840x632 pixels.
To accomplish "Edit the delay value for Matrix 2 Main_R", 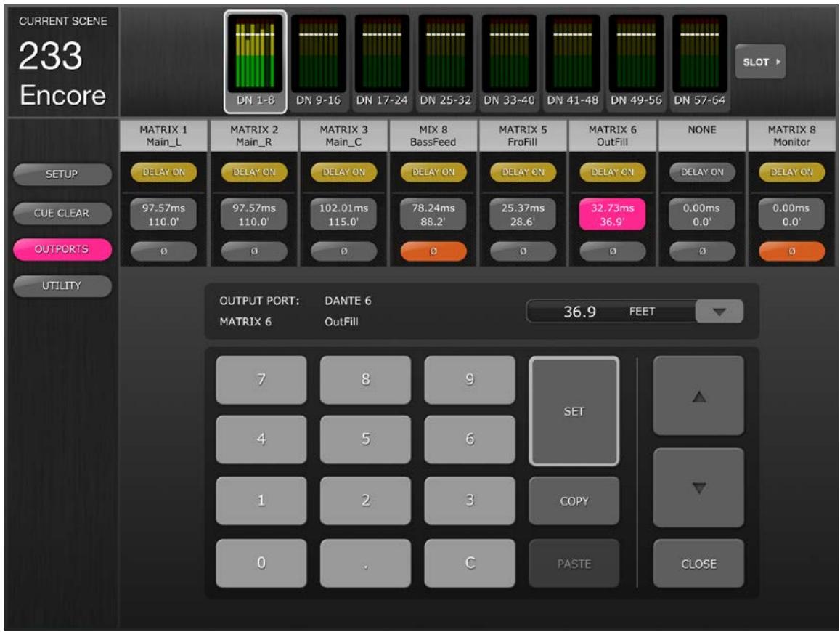I will (x=254, y=214).
